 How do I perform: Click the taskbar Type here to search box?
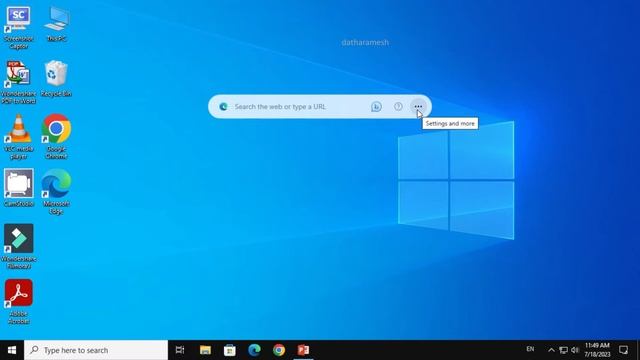click(x=96, y=350)
